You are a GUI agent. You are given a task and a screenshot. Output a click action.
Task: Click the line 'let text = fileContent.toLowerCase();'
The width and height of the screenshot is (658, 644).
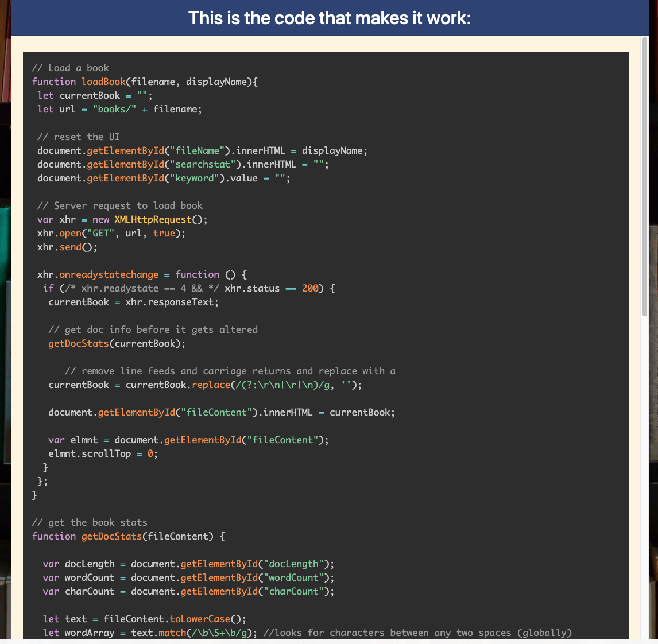144,619
